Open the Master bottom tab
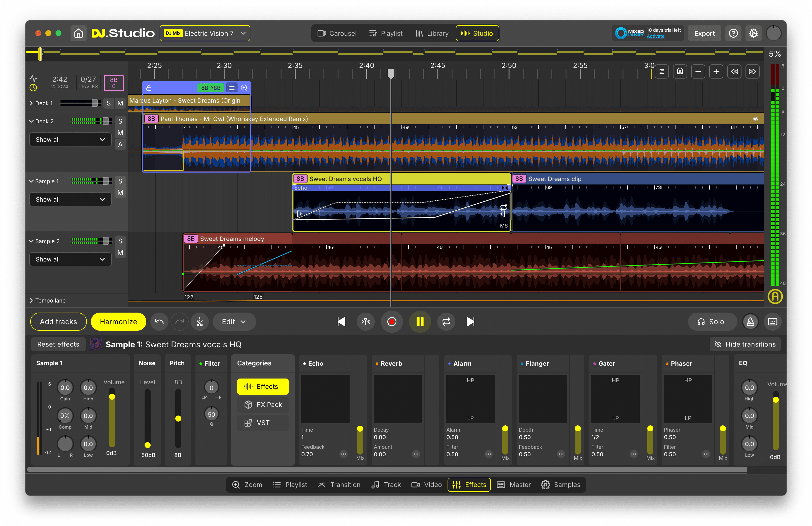This screenshot has height=526, width=812. tap(514, 484)
